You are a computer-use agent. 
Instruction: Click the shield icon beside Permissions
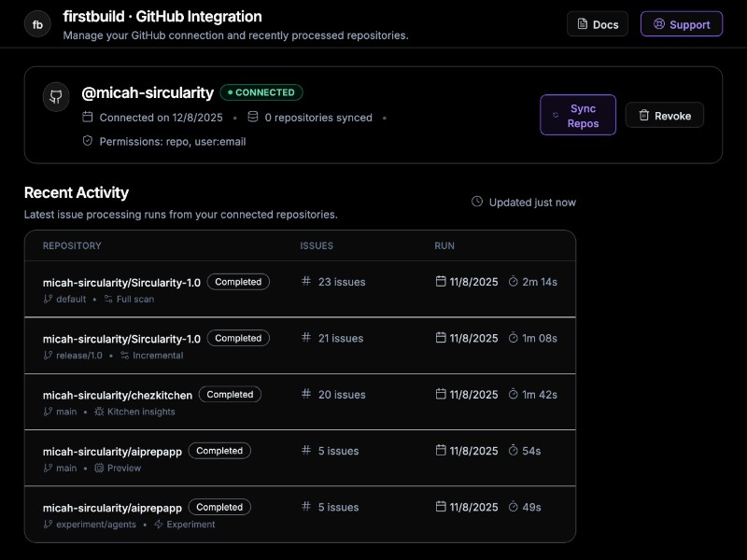(x=88, y=141)
